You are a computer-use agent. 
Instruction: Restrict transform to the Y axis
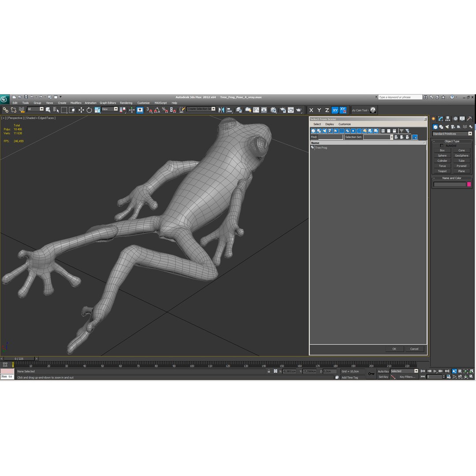coord(319,110)
